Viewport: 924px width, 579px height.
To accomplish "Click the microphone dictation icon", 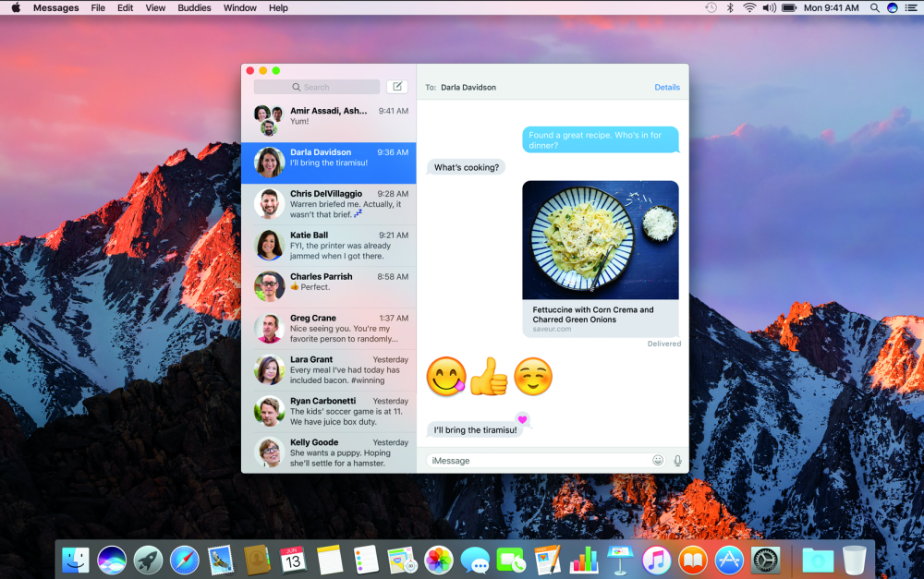I will 677,461.
